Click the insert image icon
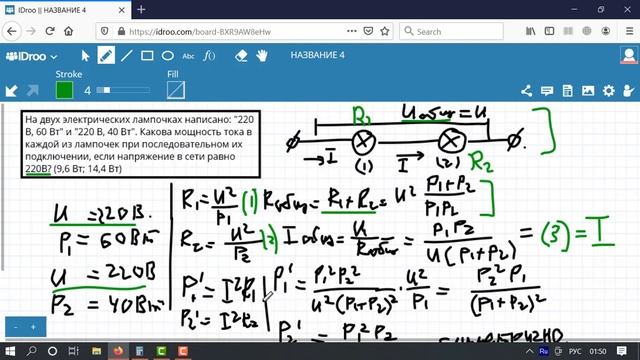 588,91
